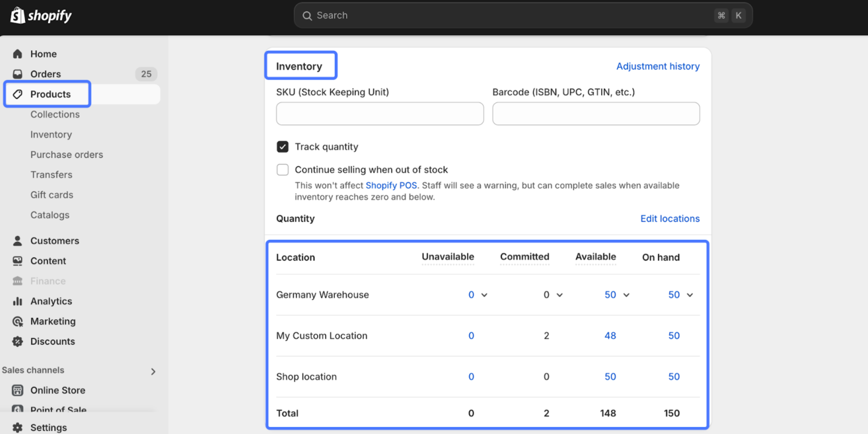868x434 pixels.
Task: Click the Analytics bar chart icon
Action: (x=17, y=301)
